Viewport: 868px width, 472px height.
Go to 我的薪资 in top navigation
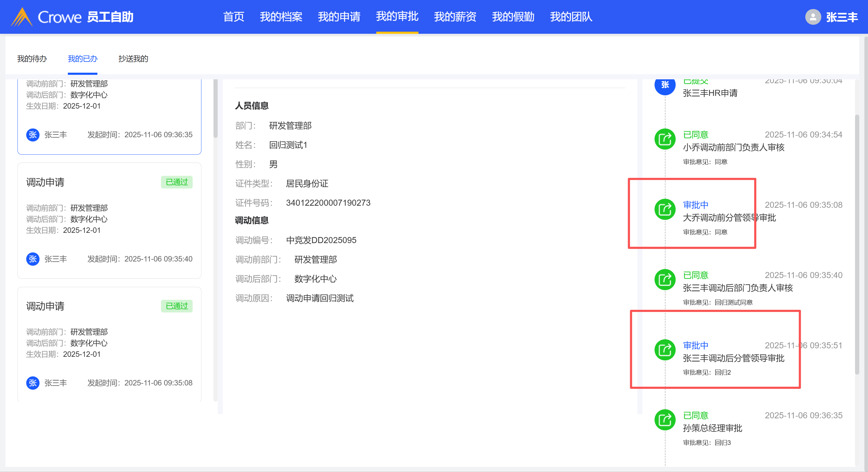click(455, 17)
